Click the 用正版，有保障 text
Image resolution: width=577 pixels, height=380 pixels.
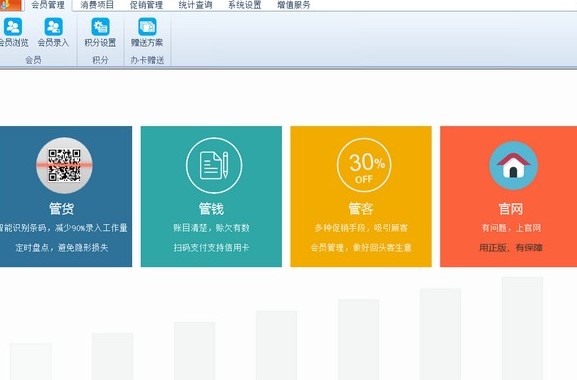(x=511, y=248)
